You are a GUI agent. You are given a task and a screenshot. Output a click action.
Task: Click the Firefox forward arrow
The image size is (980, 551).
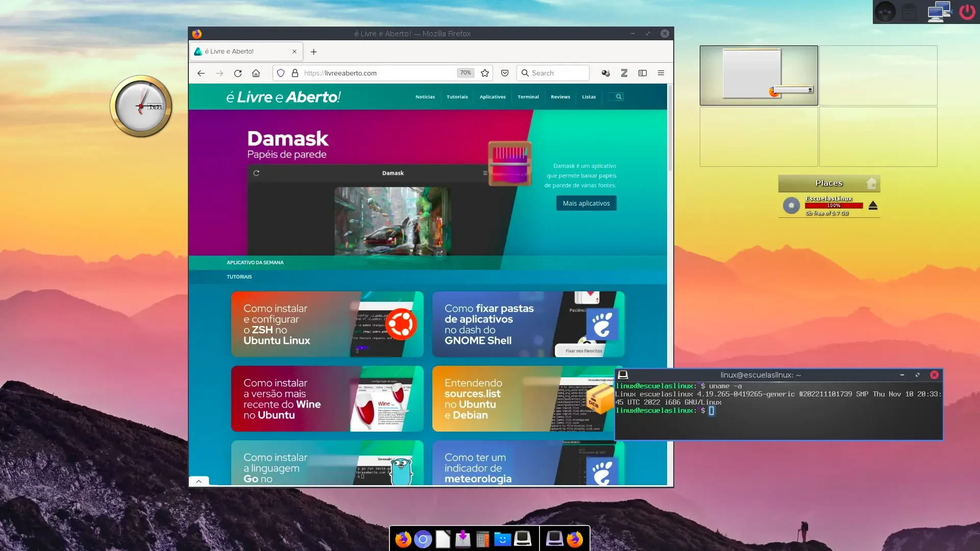[219, 73]
